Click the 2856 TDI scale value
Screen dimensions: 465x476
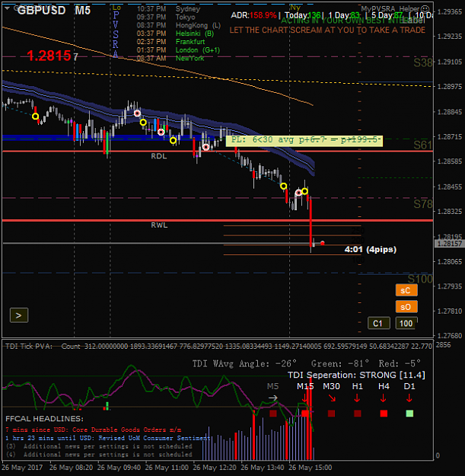click(x=443, y=345)
